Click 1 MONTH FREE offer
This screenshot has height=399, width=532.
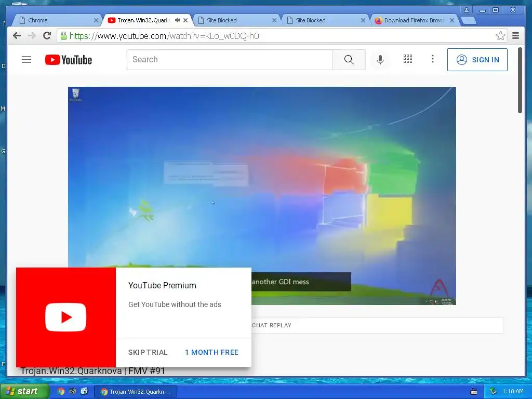[212, 352]
